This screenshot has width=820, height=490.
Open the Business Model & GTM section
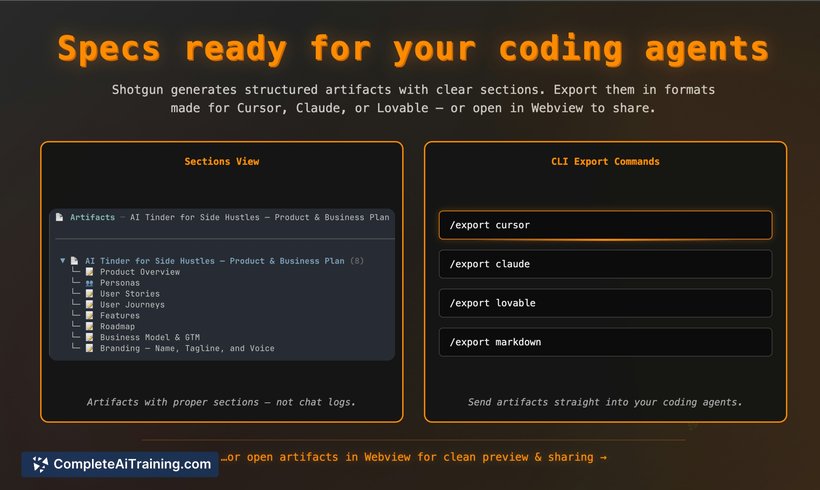pos(150,337)
